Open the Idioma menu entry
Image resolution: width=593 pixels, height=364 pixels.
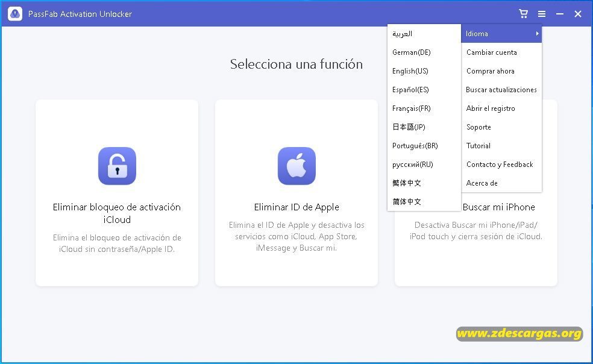coord(501,34)
